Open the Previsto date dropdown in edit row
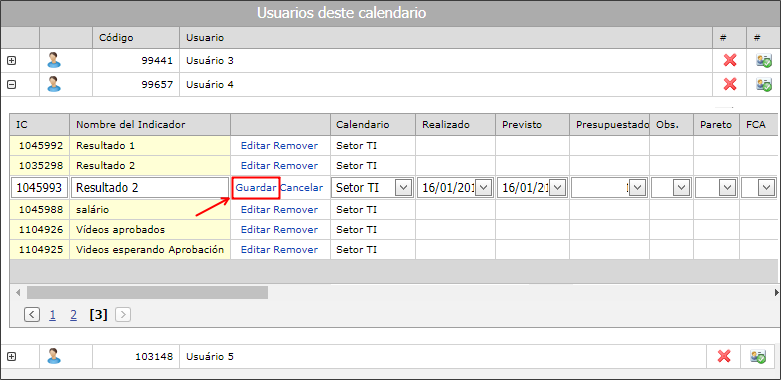The width and height of the screenshot is (781, 380). 558,188
